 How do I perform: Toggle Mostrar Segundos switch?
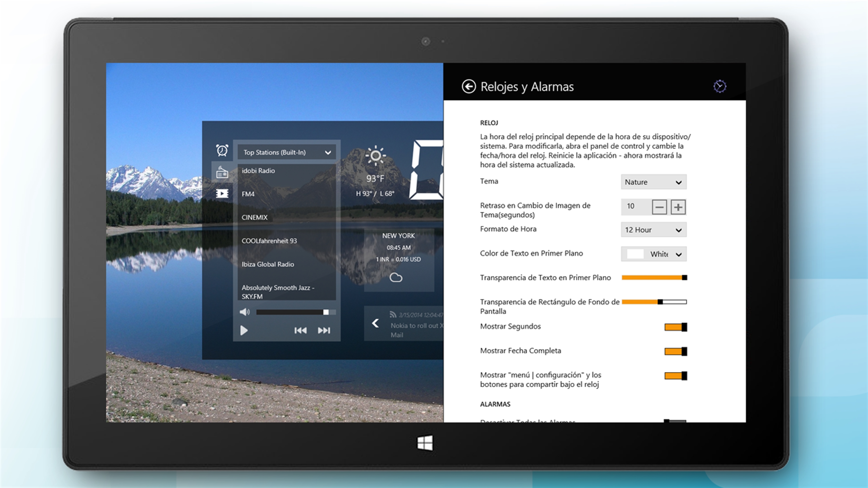tap(675, 327)
